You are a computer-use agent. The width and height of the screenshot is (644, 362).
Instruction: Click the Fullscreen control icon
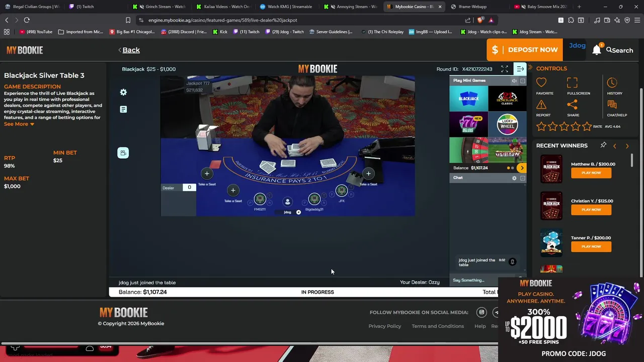pos(572,82)
